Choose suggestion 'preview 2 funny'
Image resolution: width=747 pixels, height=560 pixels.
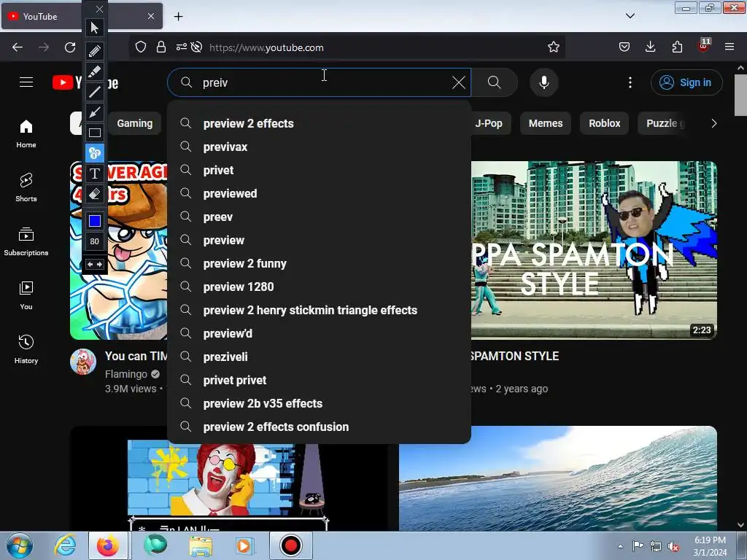coord(319,263)
